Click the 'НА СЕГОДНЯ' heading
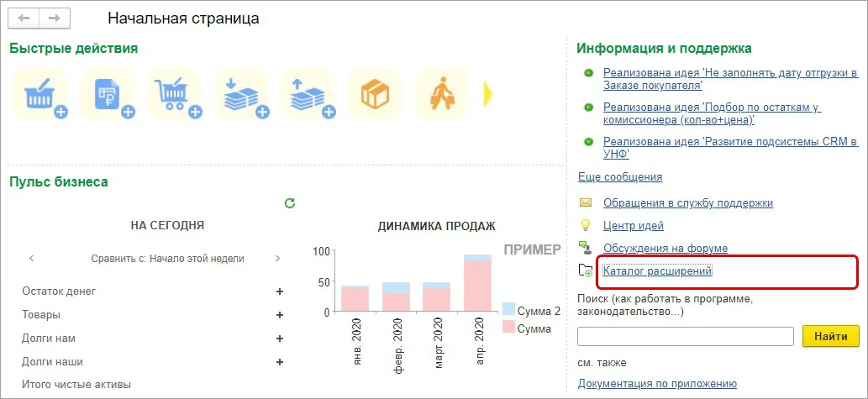Image resolution: width=868 pixels, height=399 pixels. pos(167,225)
